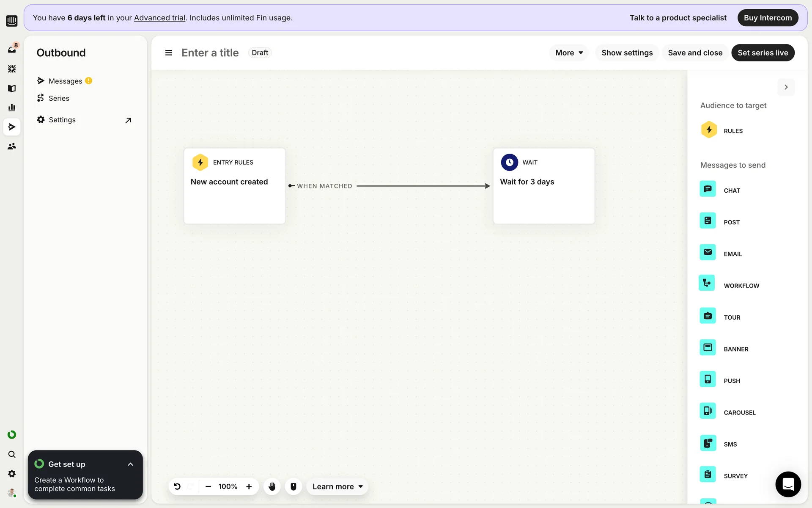Choose the Banner message icon
This screenshot has width=812, height=508.
click(x=708, y=348)
